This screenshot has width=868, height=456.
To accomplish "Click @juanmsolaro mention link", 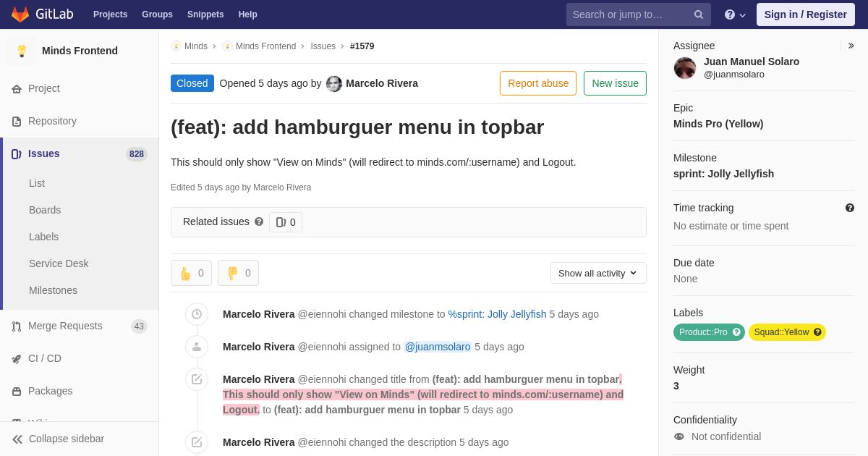I will (438, 347).
